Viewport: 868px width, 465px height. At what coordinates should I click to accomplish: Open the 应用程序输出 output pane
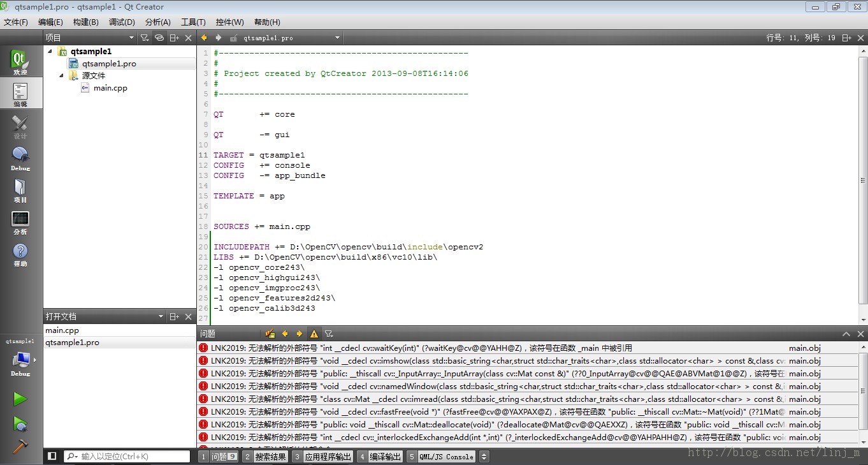click(328, 457)
